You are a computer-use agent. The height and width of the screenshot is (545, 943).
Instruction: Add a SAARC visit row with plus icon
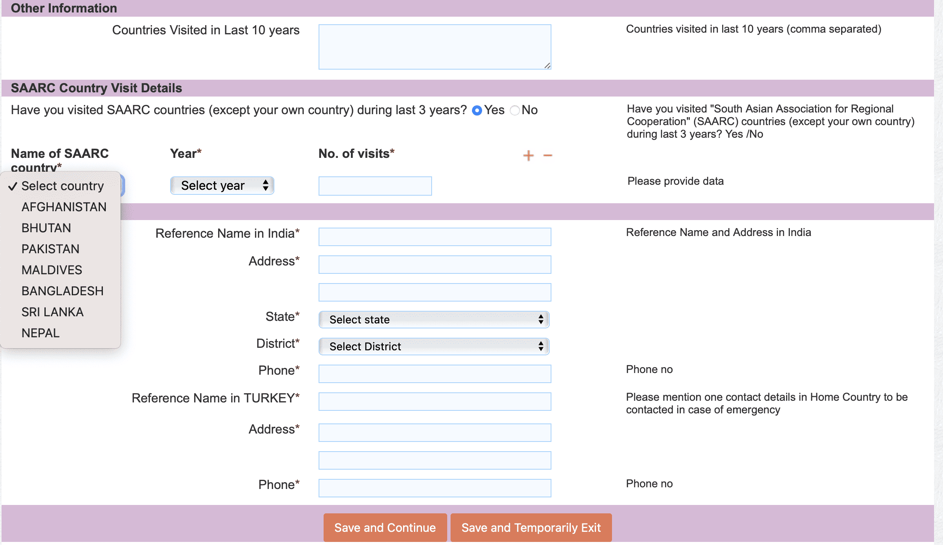[528, 156]
